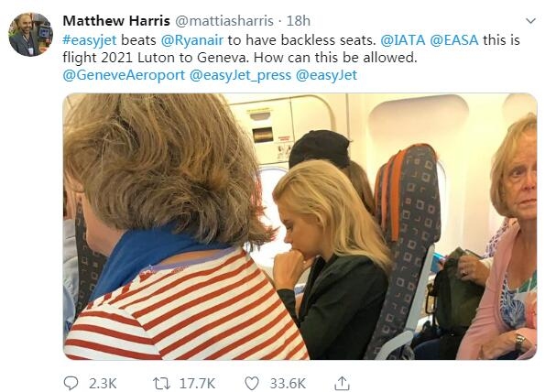
Task: Retweet using the arrows icon
Action: (x=161, y=384)
